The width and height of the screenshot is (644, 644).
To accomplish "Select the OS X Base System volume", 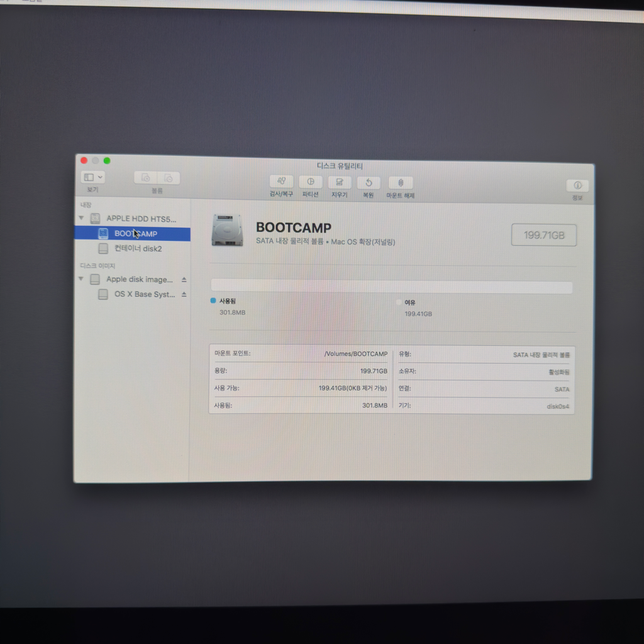I will point(143,295).
